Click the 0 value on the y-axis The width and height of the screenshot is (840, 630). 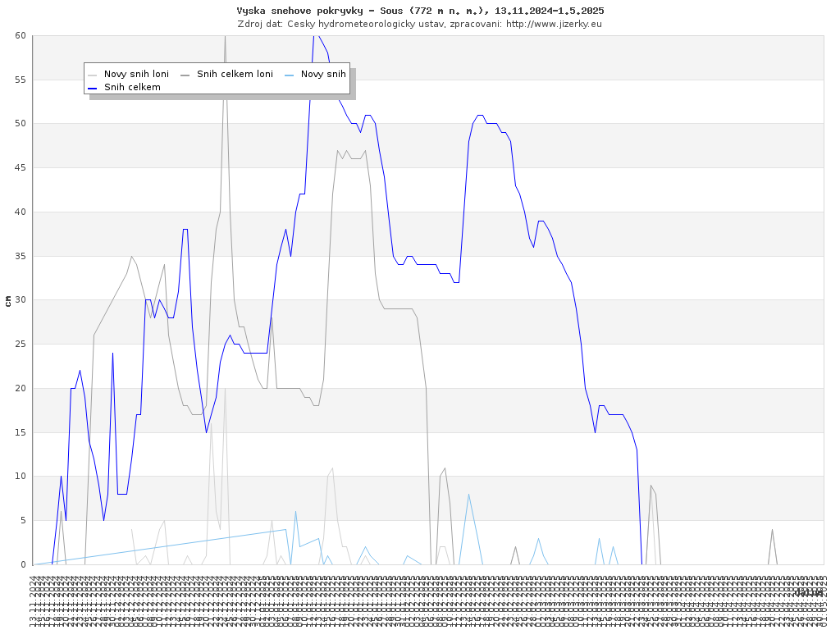(23, 564)
